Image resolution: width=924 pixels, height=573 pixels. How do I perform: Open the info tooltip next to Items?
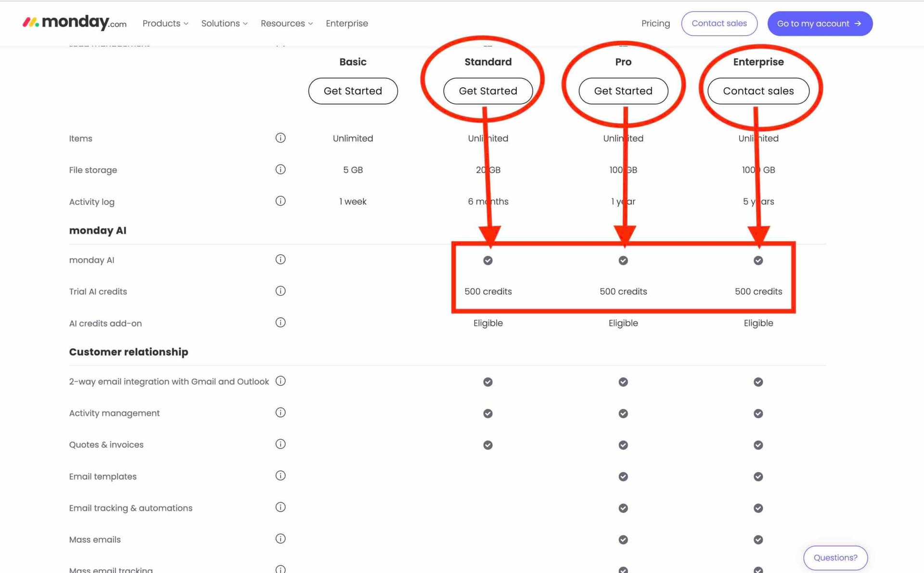(x=281, y=138)
